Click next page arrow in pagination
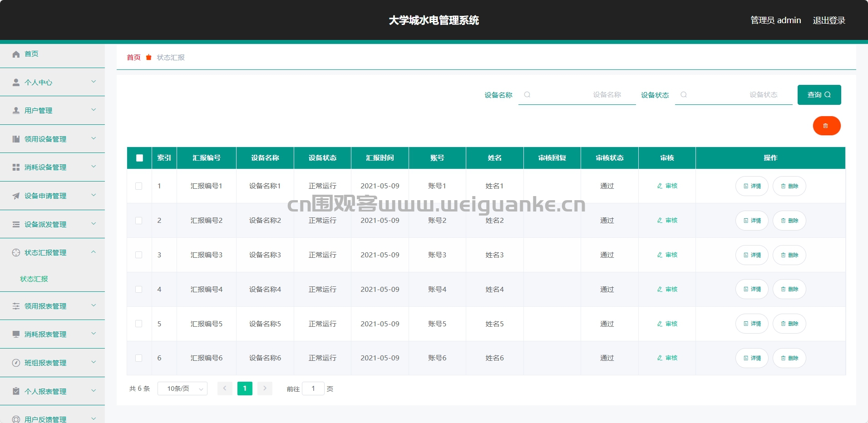The height and width of the screenshot is (423, 868). (x=265, y=389)
